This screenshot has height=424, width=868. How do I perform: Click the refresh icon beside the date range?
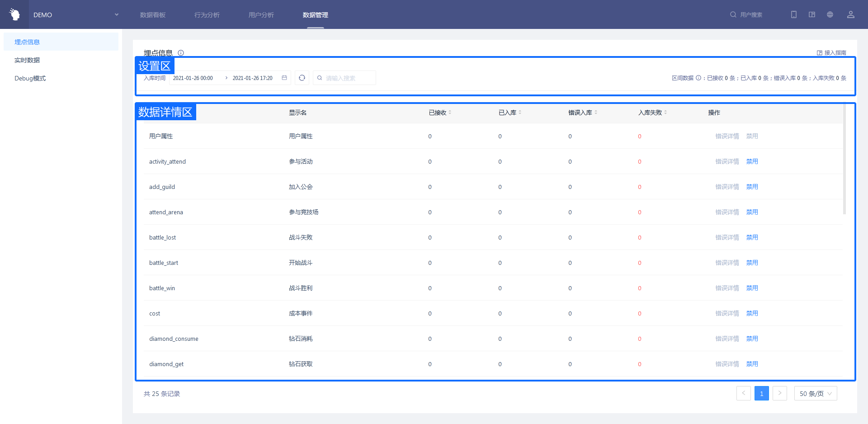[302, 78]
